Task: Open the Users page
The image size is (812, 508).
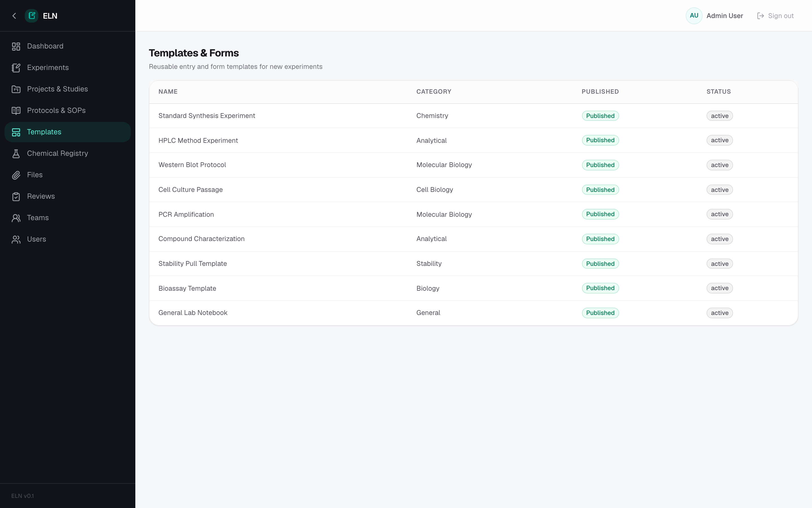Action: [x=67, y=239]
